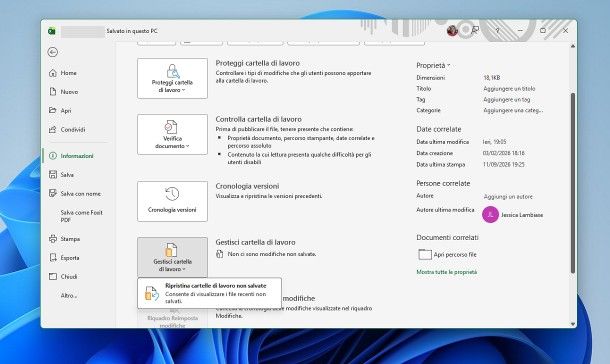Open the Home section icon
The height and width of the screenshot is (364, 610).
coord(53,73)
